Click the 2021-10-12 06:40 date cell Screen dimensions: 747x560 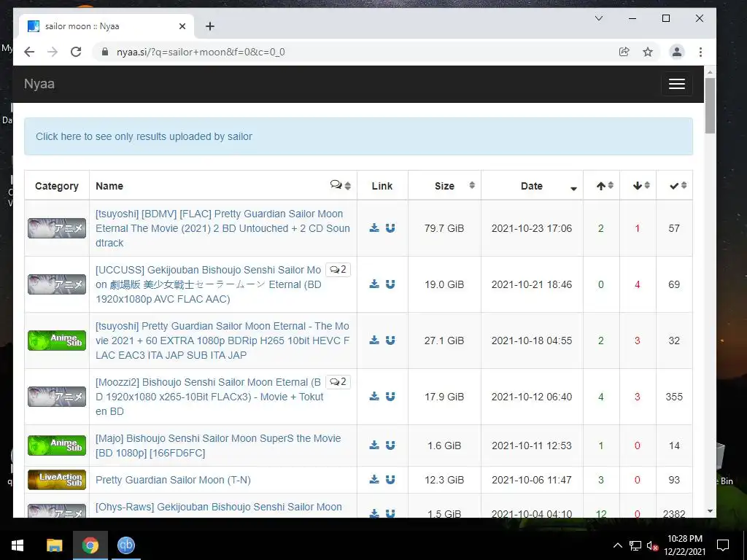(532, 397)
